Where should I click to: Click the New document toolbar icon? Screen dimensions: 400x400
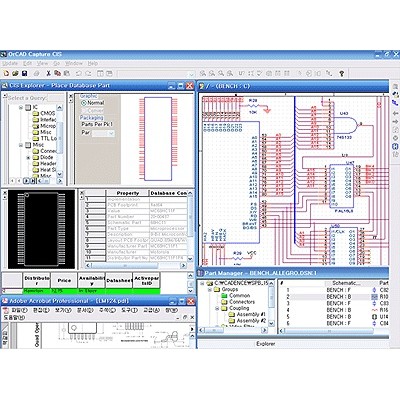(x=6, y=73)
